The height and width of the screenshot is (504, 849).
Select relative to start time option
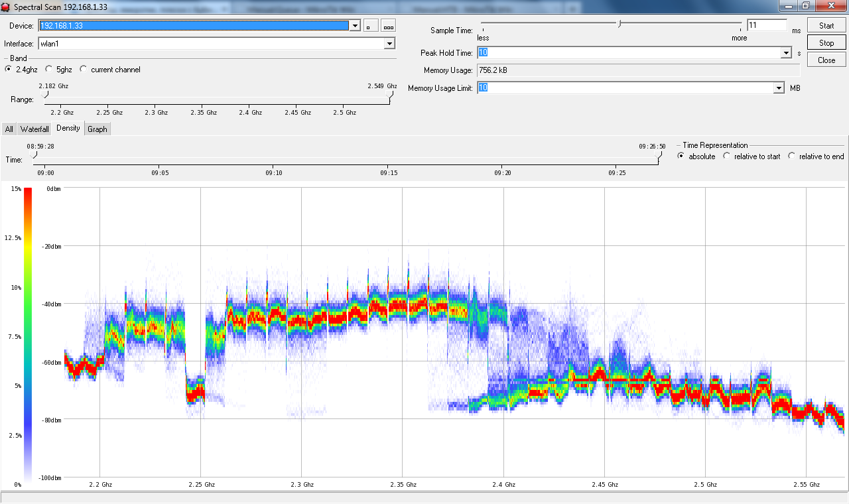tap(727, 157)
